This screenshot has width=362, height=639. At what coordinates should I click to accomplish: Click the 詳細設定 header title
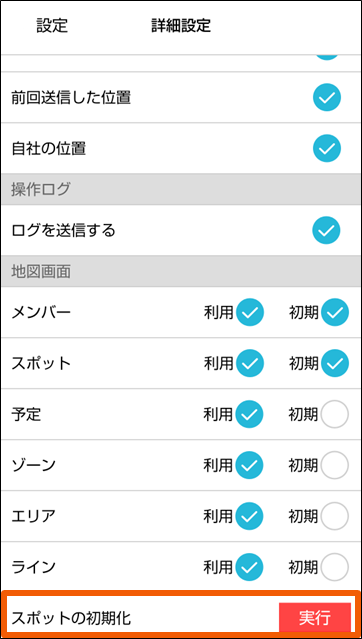tap(181, 25)
